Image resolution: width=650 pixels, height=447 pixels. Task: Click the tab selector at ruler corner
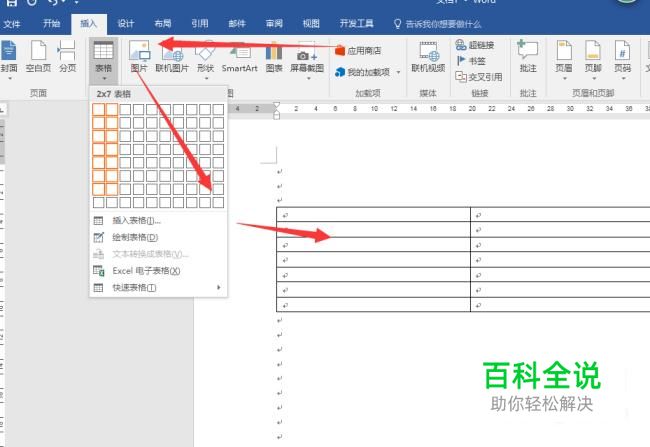click(2, 110)
